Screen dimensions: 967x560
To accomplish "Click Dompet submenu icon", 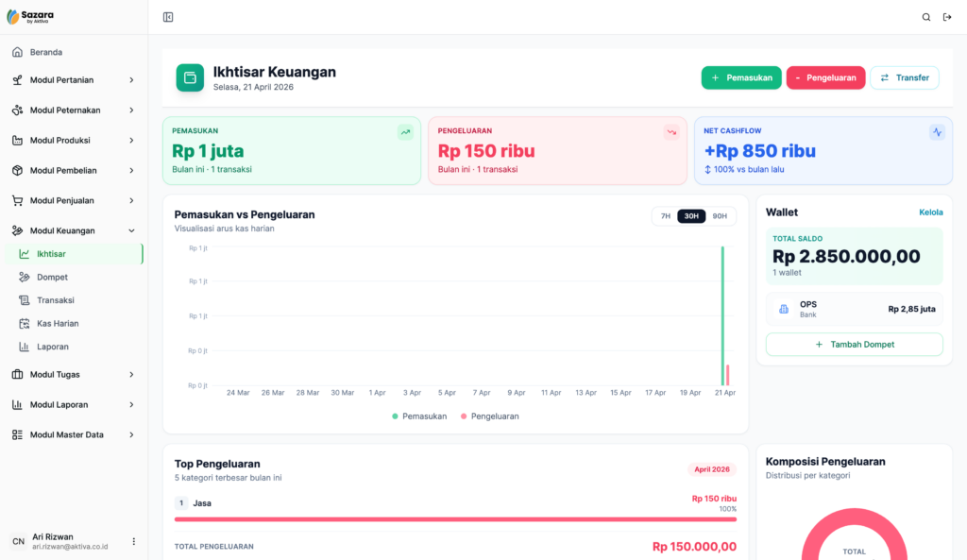I will pyautogui.click(x=24, y=277).
